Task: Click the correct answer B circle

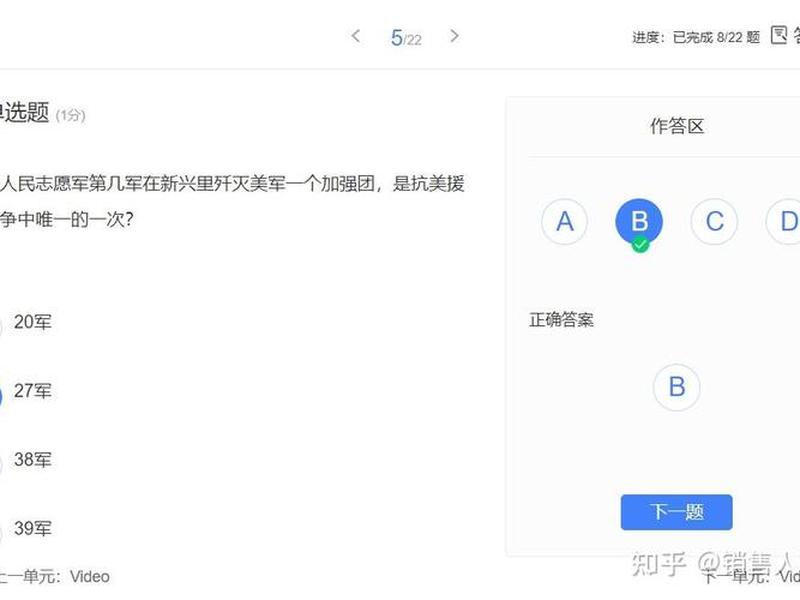Action: click(x=677, y=387)
